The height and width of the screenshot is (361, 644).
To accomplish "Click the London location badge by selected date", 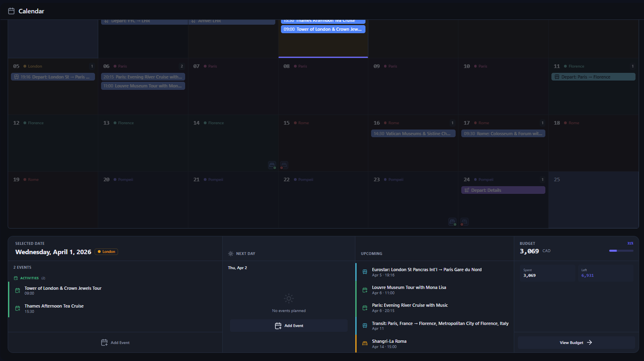I will pos(106,252).
